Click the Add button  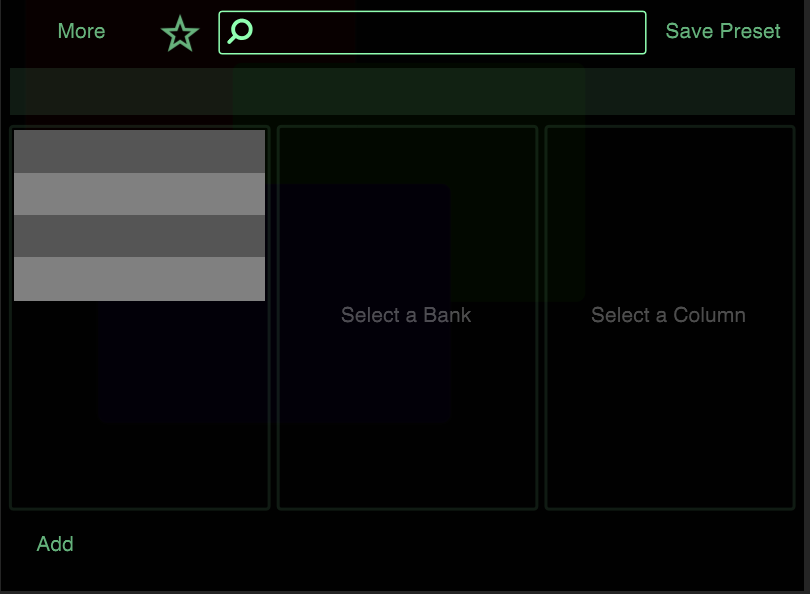[x=55, y=544]
